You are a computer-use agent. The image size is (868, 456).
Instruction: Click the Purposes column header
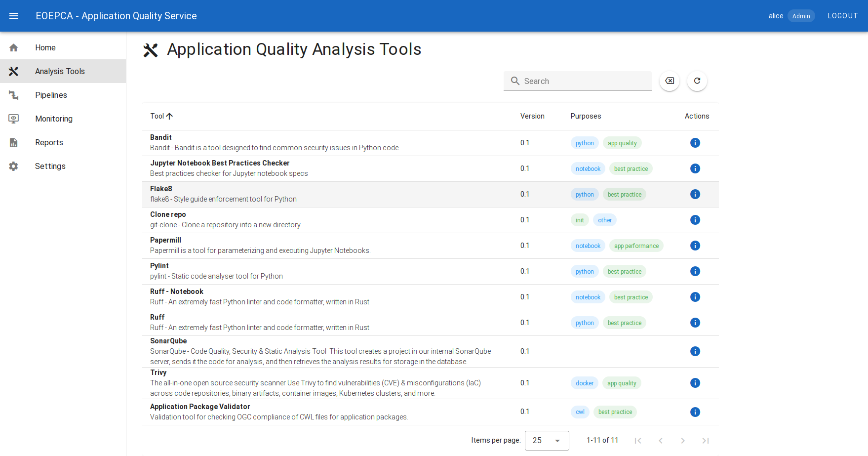pyautogui.click(x=586, y=116)
